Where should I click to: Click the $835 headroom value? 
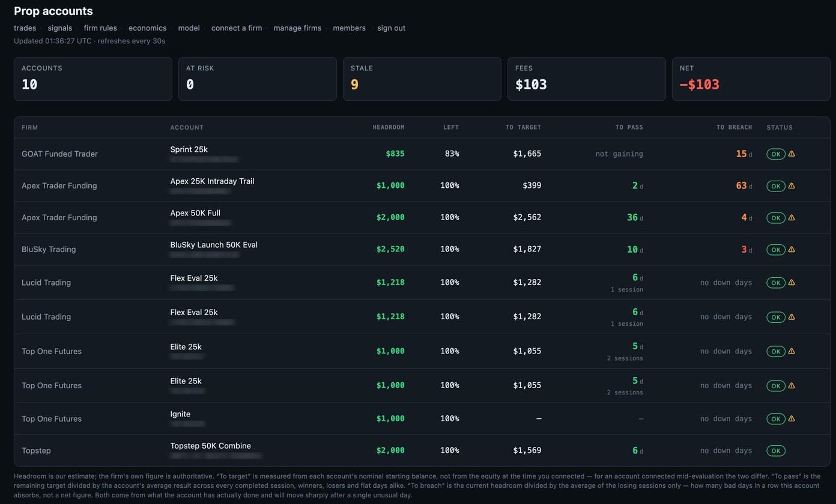click(395, 154)
